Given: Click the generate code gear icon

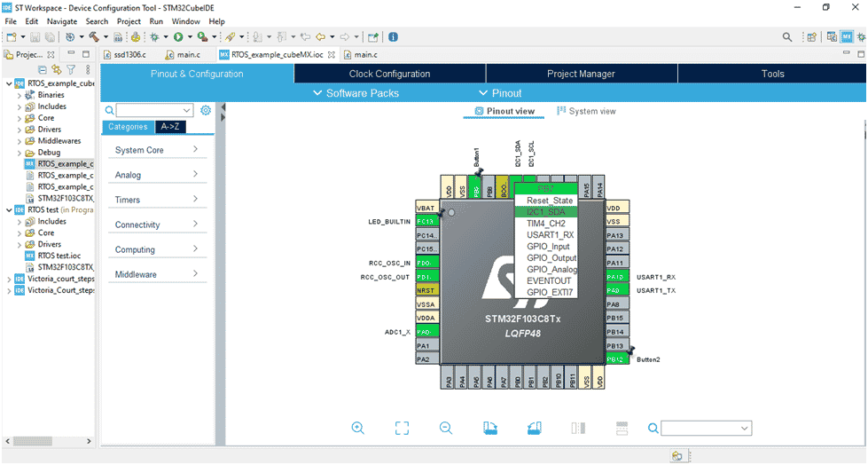Looking at the screenshot, I should [70, 37].
